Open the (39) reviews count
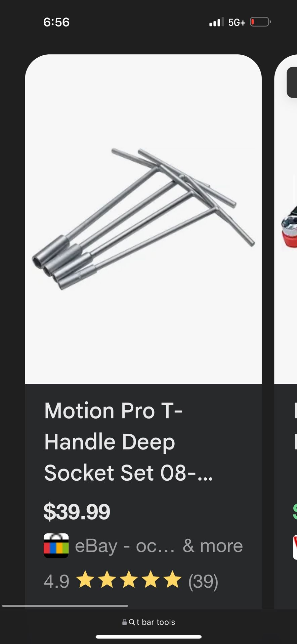This screenshot has height=644, width=297. [203, 581]
